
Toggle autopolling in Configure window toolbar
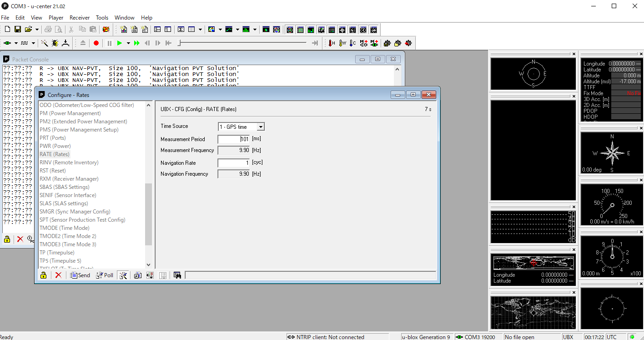(x=123, y=275)
